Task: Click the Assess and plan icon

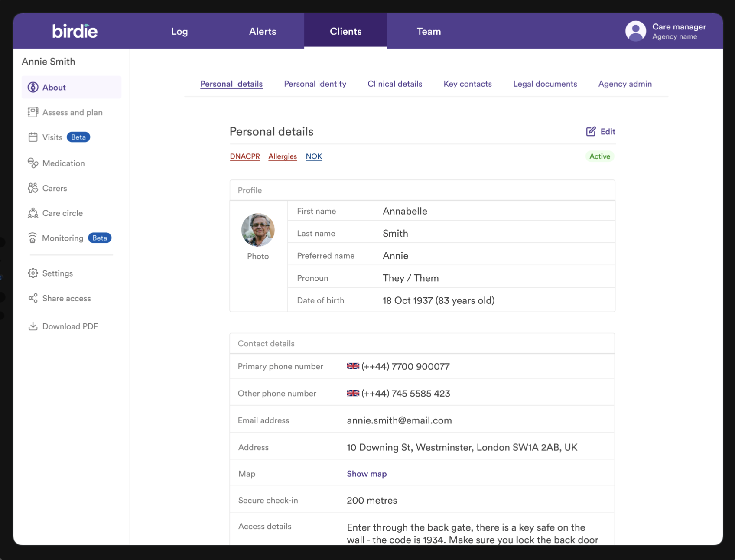Action: coord(33,112)
